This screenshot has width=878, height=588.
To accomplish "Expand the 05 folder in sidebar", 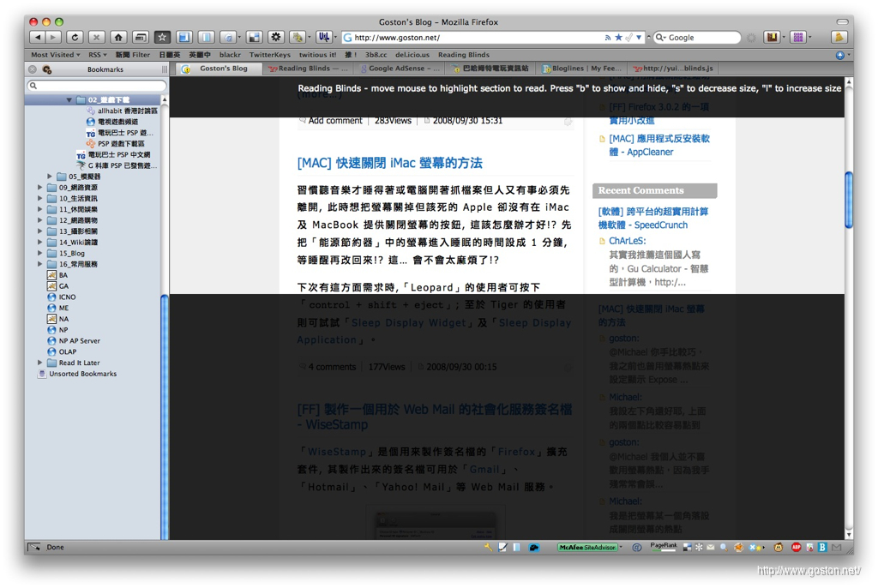I will [x=49, y=177].
